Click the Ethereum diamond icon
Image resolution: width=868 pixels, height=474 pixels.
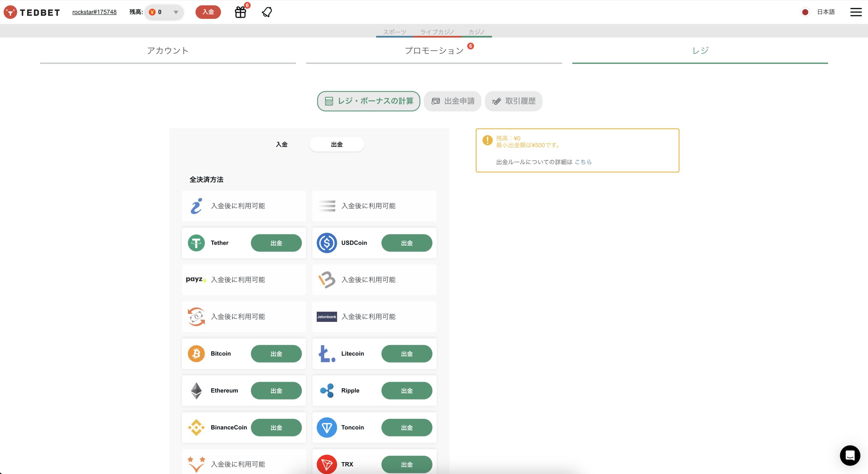pos(196,390)
